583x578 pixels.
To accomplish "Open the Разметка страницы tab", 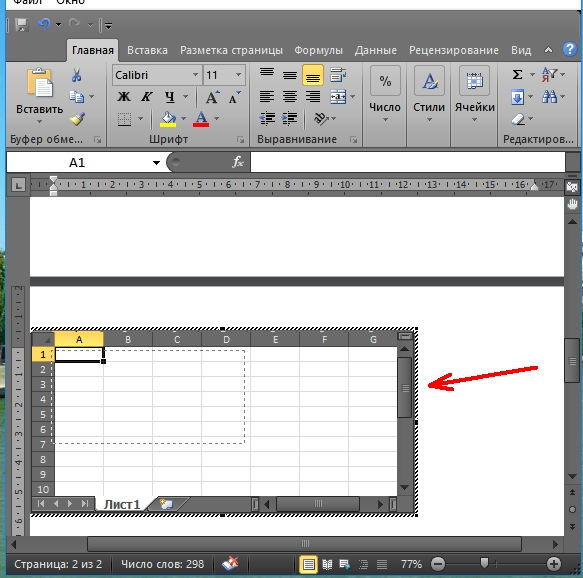I will (x=231, y=50).
